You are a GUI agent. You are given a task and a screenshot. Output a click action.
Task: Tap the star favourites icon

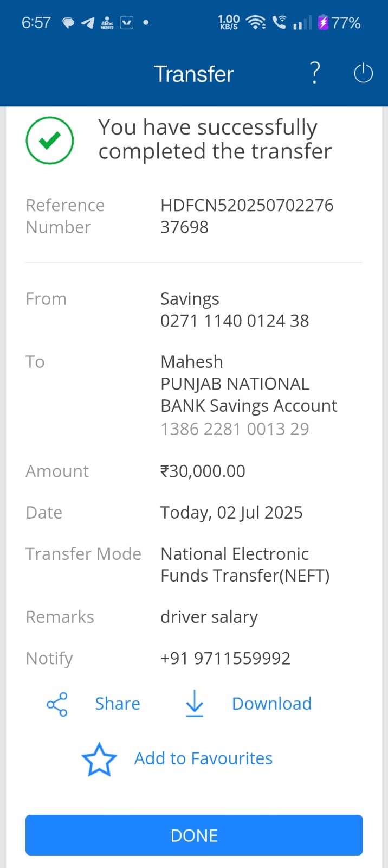(99, 759)
